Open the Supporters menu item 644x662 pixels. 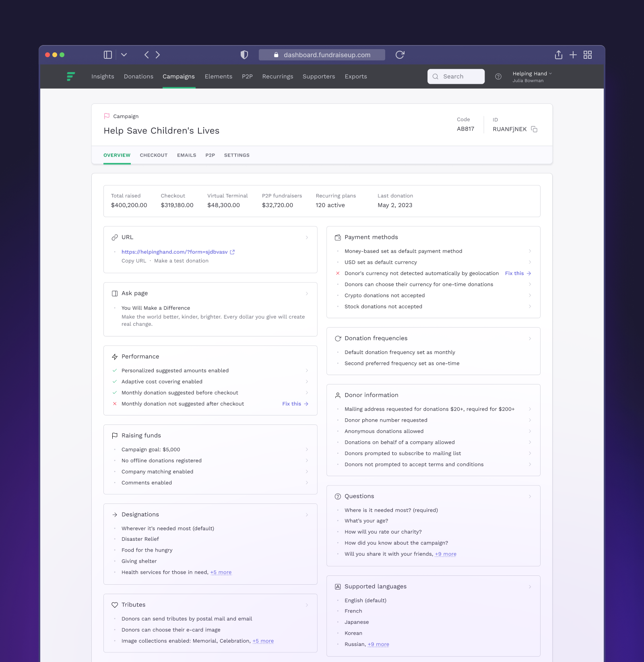point(319,77)
